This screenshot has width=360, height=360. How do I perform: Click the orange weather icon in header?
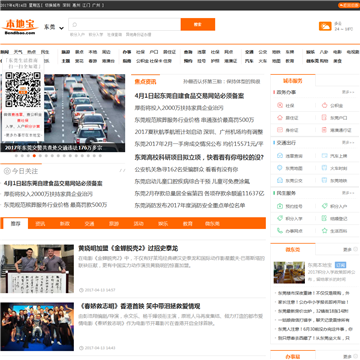[325, 26]
